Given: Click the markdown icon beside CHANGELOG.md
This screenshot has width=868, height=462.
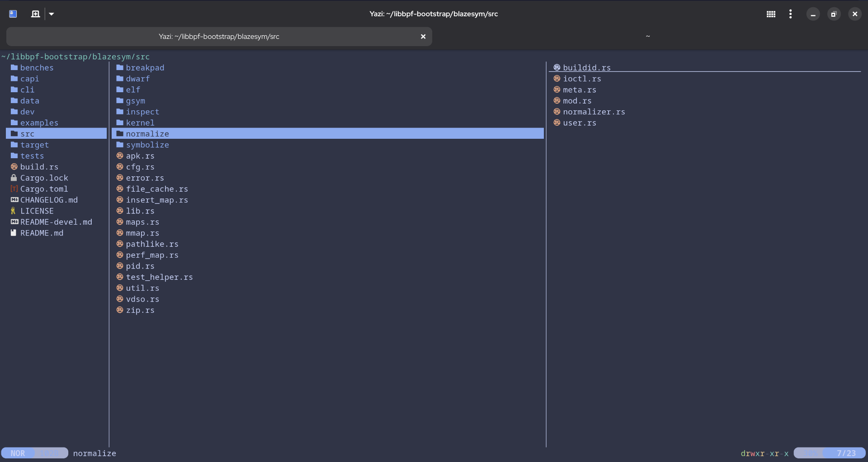Looking at the screenshot, I should point(14,200).
